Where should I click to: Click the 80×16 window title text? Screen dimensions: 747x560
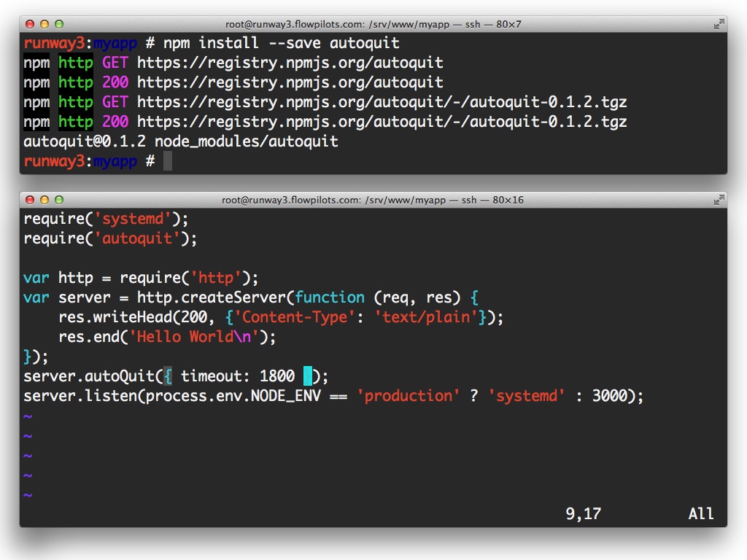(x=373, y=200)
